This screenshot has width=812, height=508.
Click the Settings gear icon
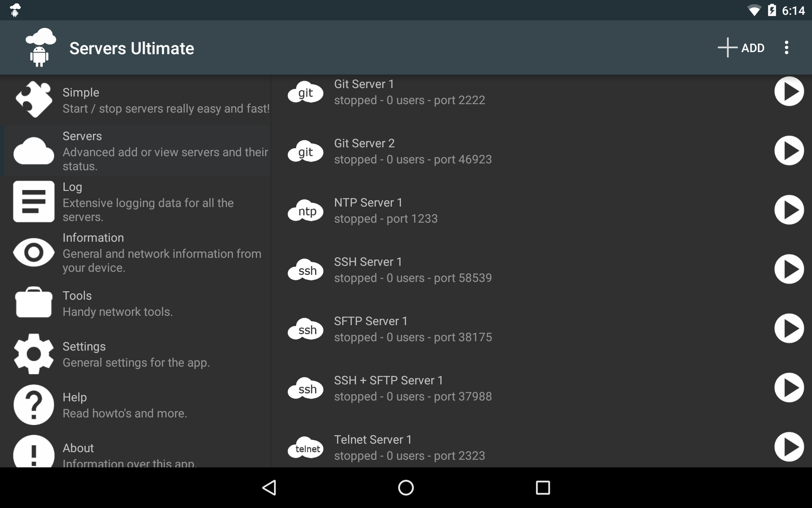pyautogui.click(x=34, y=354)
